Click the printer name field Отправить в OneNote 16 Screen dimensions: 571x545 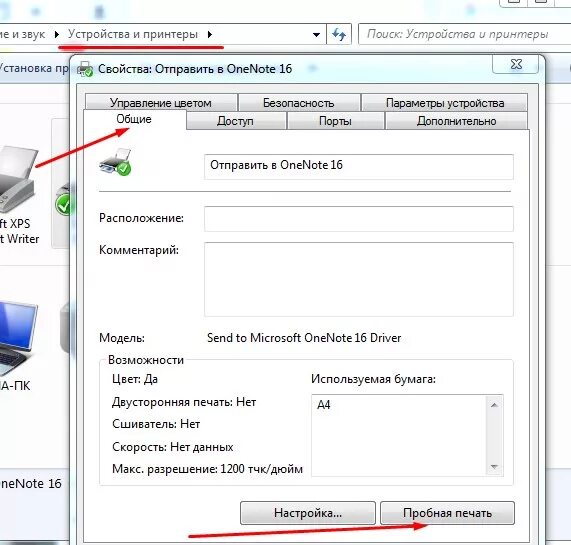pyautogui.click(x=359, y=166)
